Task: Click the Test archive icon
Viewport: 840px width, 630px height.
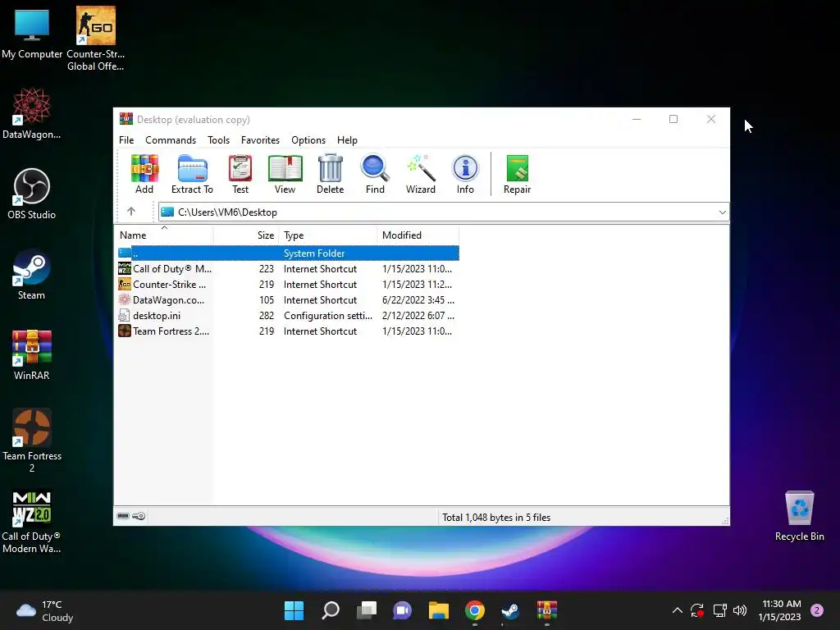Action: (240, 174)
